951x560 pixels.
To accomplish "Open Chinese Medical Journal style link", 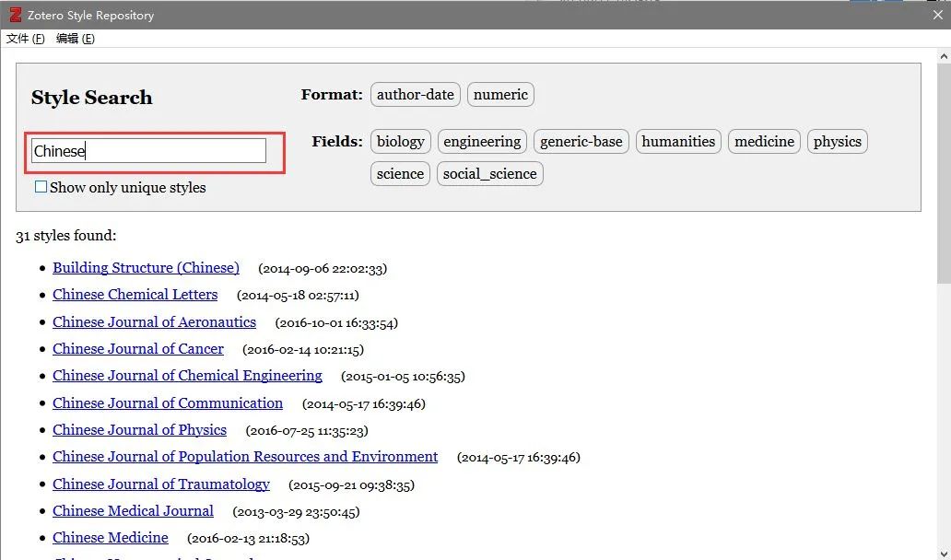I will pos(133,511).
